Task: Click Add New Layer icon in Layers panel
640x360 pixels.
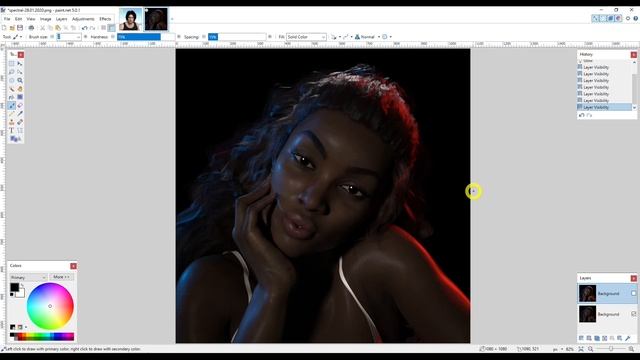Action: click(x=581, y=338)
